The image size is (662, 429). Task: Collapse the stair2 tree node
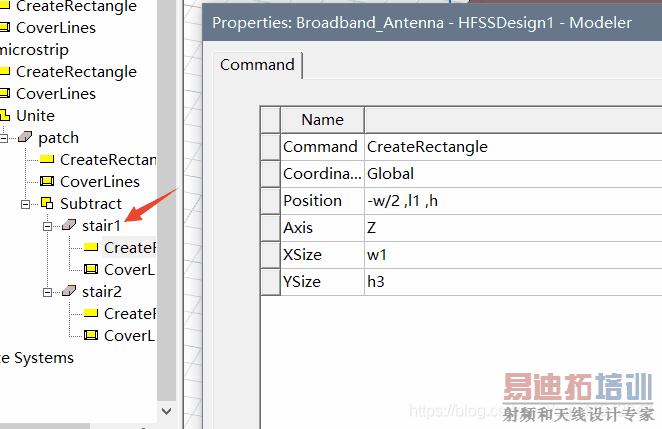coord(48,292)
